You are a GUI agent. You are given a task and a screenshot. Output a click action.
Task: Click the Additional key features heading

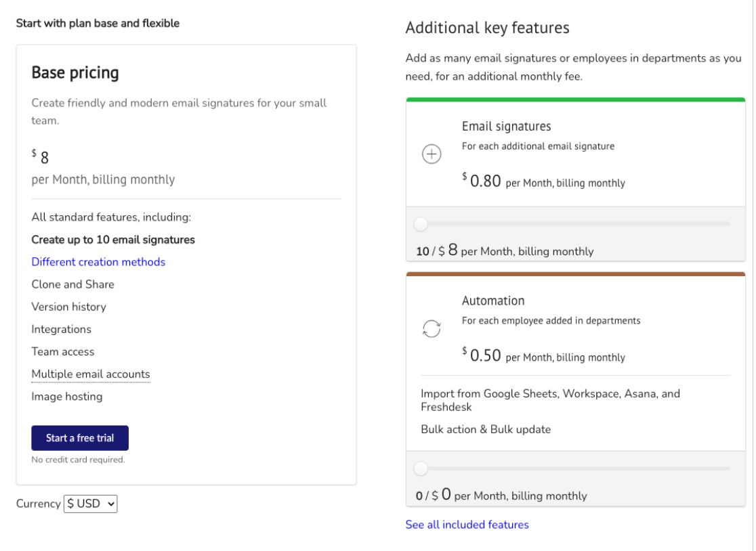click(488, 28)
